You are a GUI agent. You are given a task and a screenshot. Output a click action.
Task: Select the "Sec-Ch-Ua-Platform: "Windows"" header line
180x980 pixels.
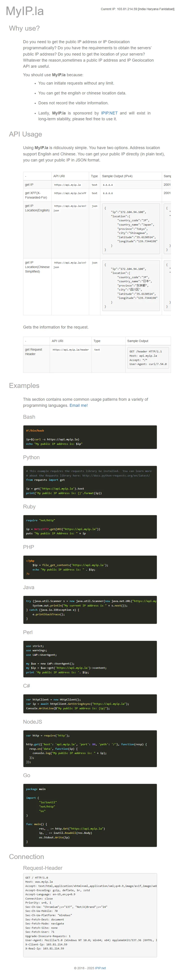click(x=48, y=915)
